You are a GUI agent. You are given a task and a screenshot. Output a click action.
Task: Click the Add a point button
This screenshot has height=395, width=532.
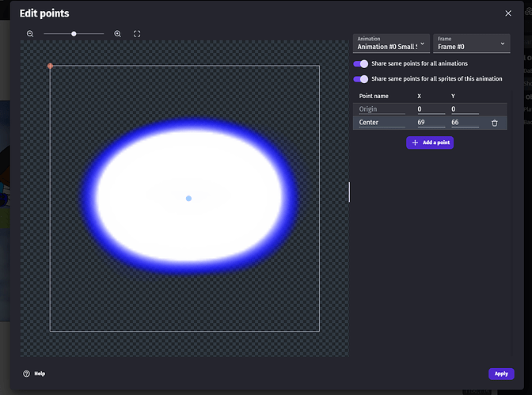coord(430,142)
